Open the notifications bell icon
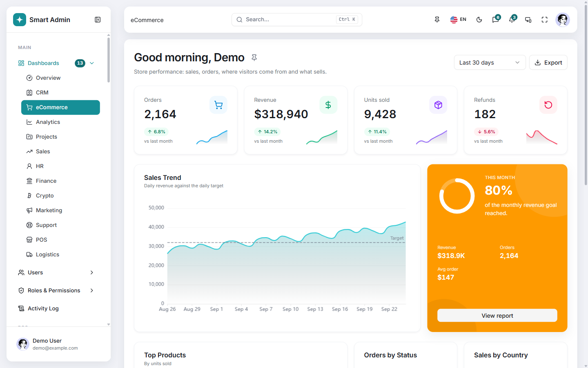 [512, 20]
